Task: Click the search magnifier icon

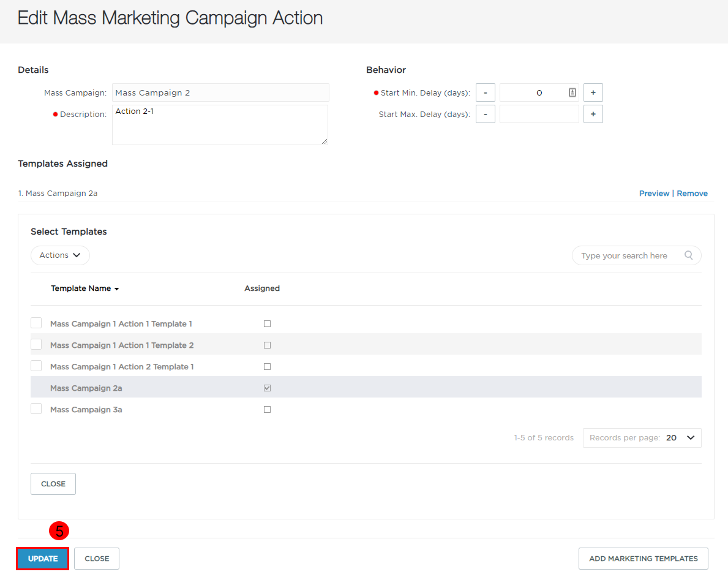Action: tap(689, 255)
